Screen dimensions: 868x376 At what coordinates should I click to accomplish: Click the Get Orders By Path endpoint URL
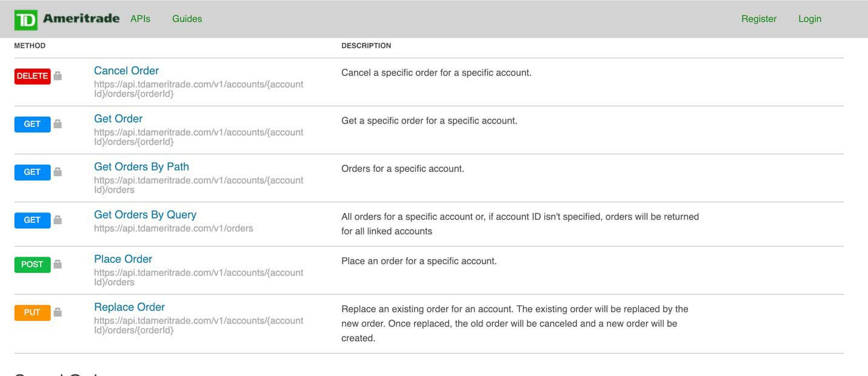pos(199,185)
